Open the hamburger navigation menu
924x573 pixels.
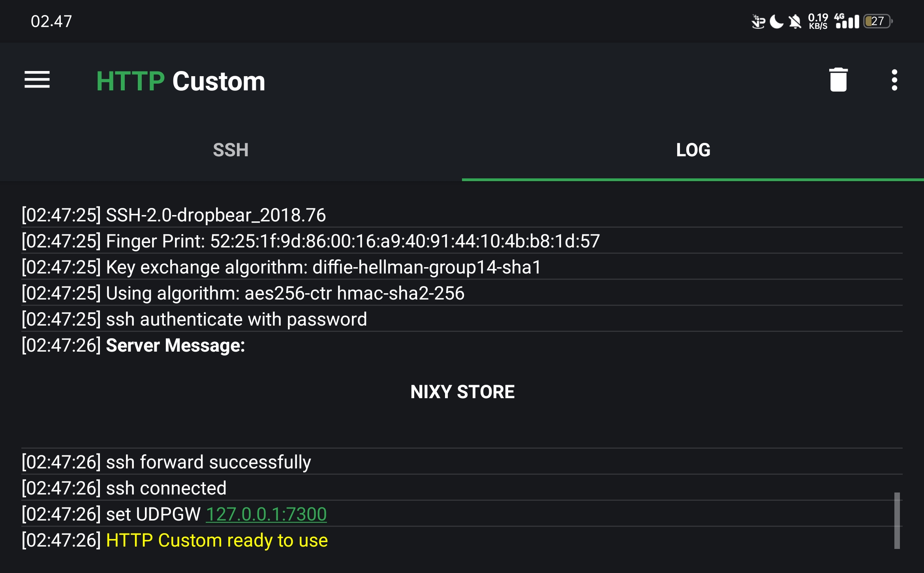tap(37, 80)
